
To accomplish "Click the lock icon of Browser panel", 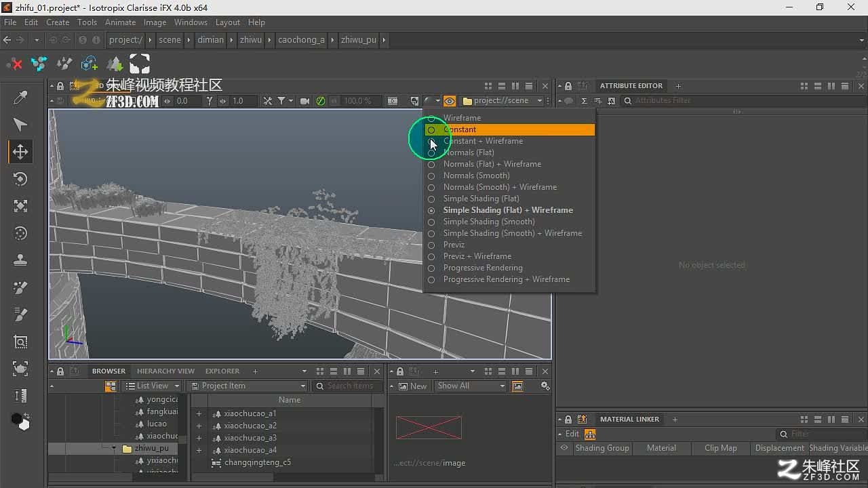I will point(60,371).
